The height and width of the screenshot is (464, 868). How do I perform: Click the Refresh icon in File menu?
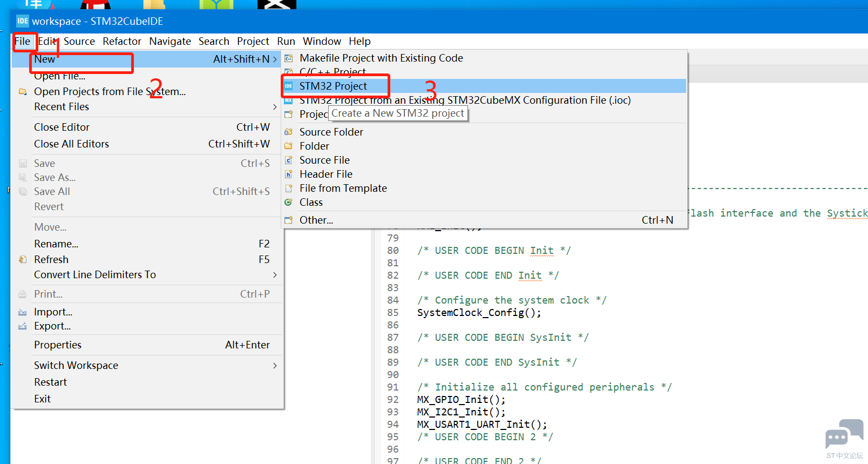click(x=23, y=259)
